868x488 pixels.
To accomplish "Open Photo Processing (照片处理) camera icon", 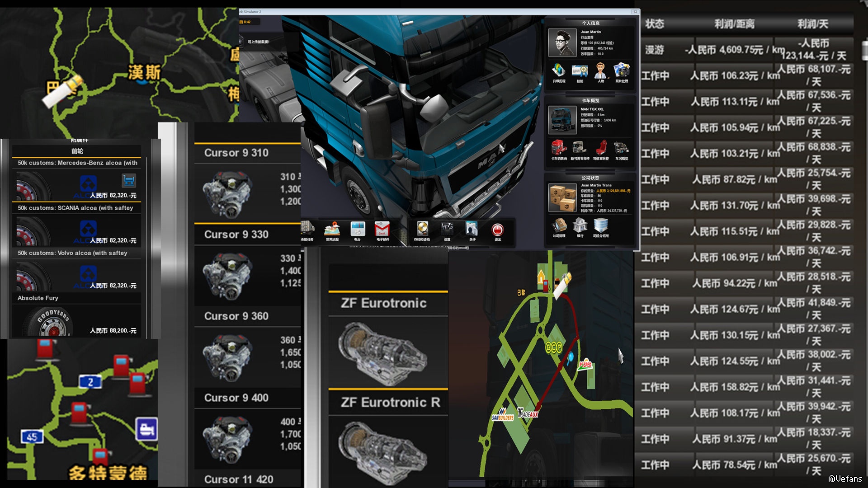I will coord(622,71).
